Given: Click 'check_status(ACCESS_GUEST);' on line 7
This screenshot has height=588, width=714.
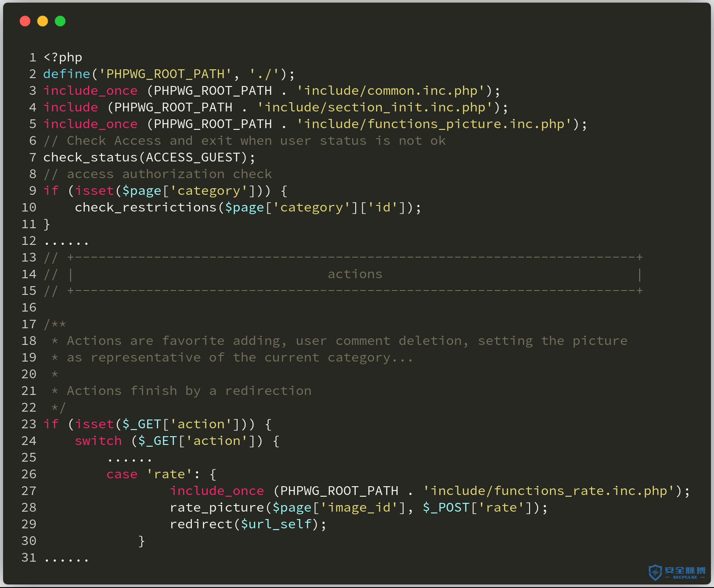Looking at the screenshot, I should tap(149, 157).
